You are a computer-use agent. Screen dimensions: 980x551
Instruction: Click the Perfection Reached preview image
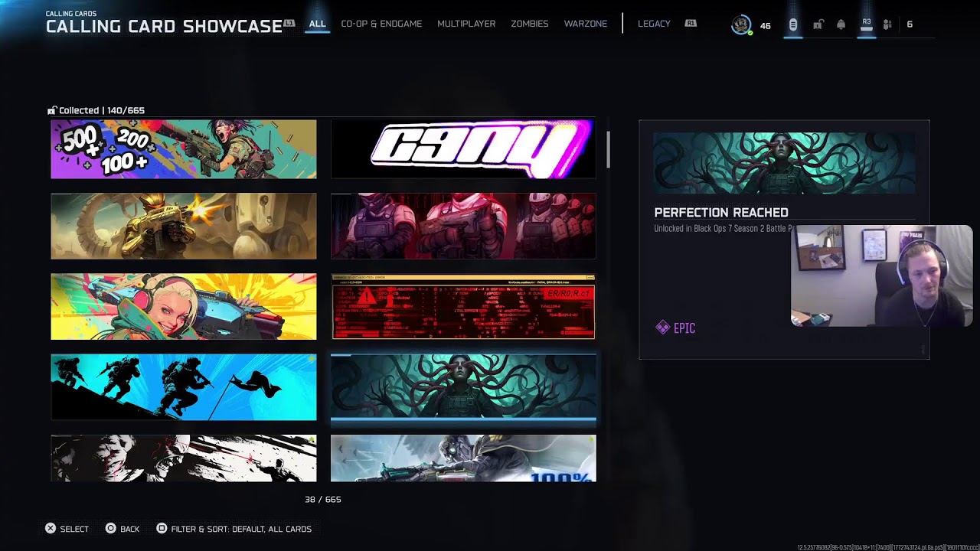pos(784,163)
